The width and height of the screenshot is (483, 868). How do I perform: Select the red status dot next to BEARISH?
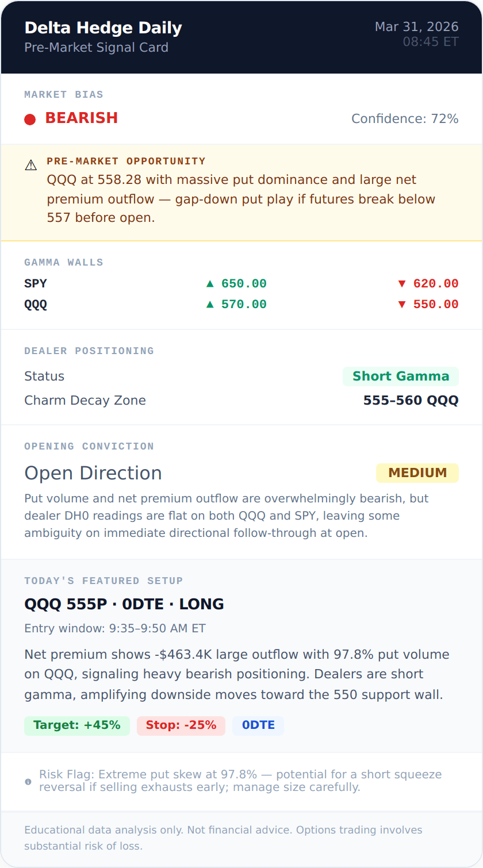click(29, 119)
